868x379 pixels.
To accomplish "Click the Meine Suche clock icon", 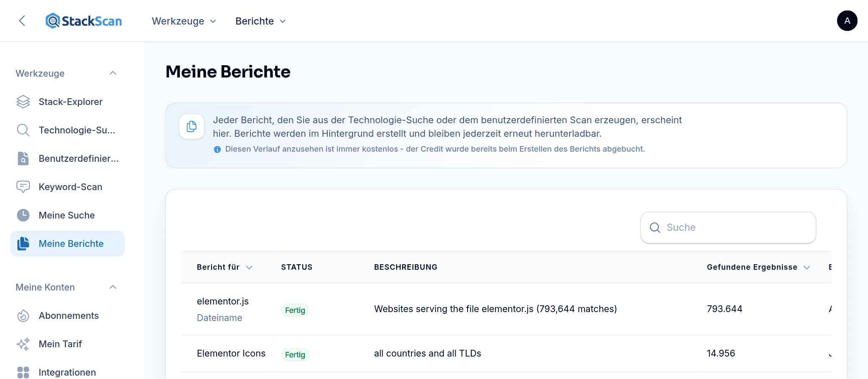I will click(23, 215).
